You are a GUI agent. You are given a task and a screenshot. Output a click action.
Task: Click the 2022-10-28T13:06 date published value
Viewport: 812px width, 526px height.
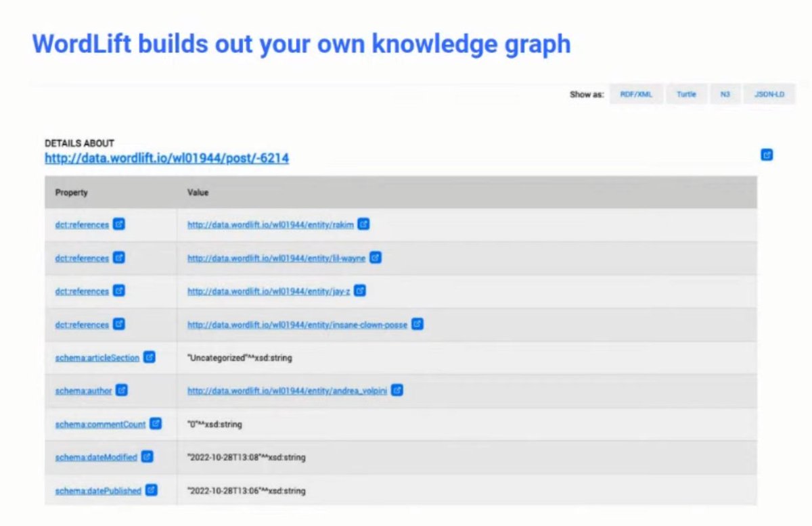pyautogui.click(x=246, y=491)
